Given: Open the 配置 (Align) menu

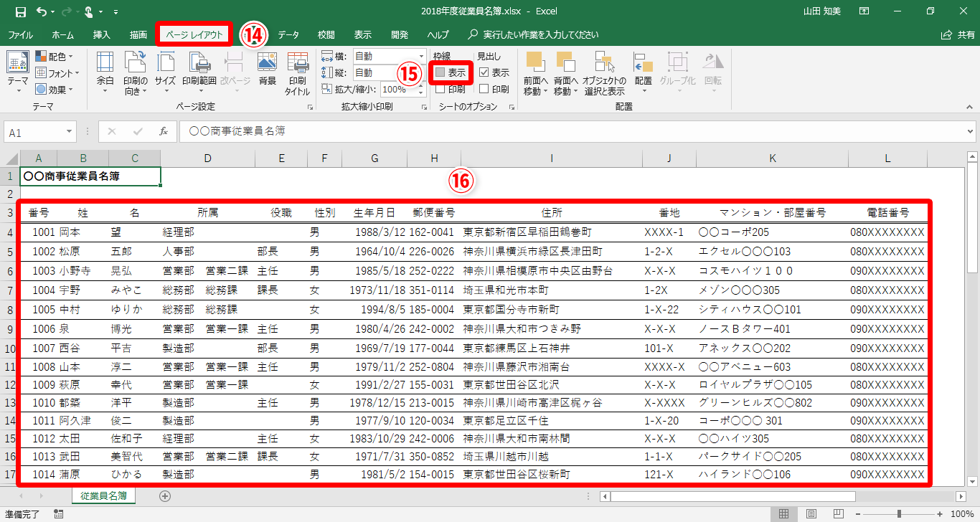Looking at the screenshot, I should pyautogui.click(x=643, y=74).
